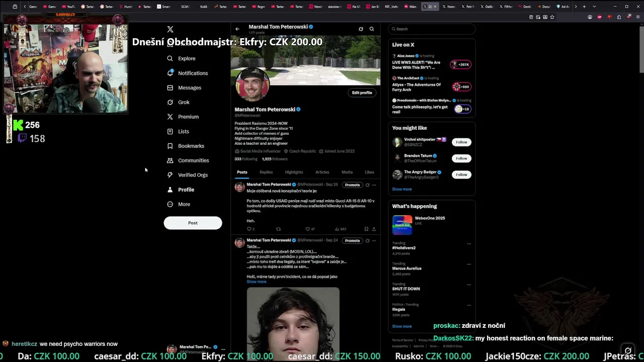The height and width of the screenshot is (362, 644).
Task: Click the Grok icon in profile header
Action: click(361, 29)
